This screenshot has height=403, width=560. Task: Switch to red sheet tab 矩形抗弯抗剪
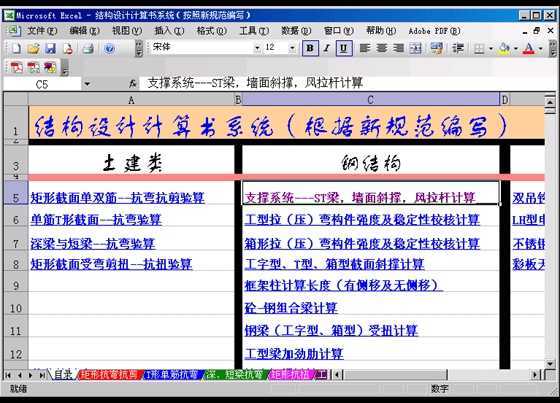(x=109, y=374)
